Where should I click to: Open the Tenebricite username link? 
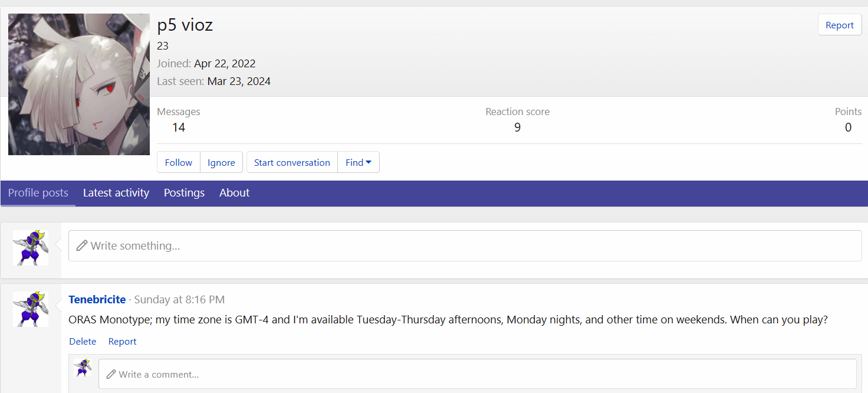[97, 300]
